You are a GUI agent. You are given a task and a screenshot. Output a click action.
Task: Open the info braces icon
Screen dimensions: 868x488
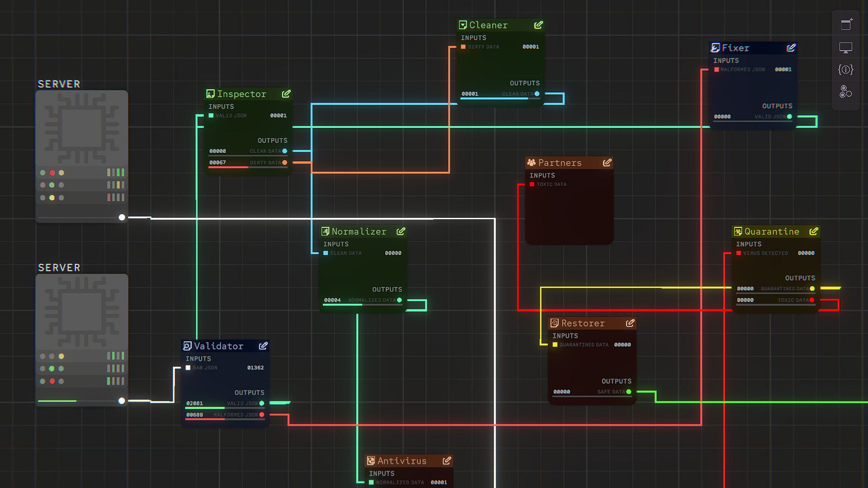(x=846, y=70)
